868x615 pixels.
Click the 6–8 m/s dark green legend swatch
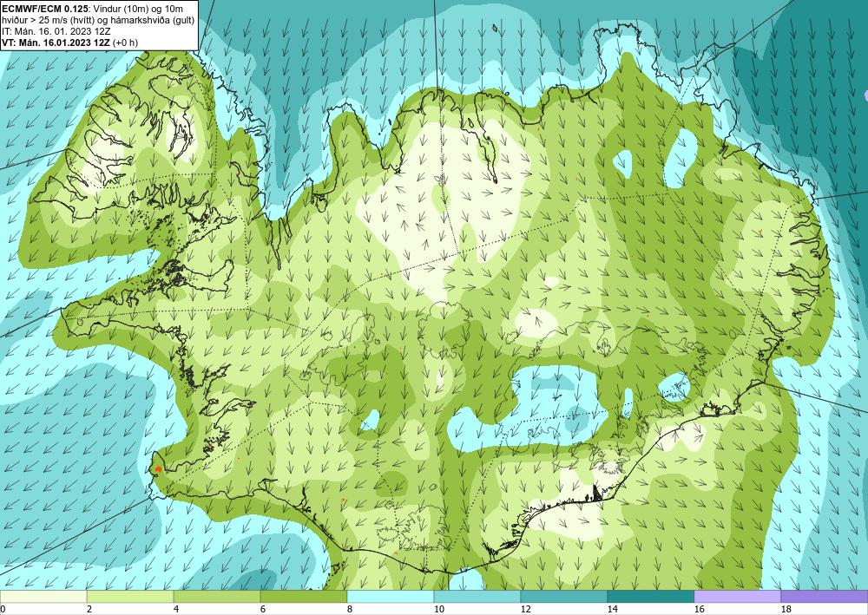(303, 596)
